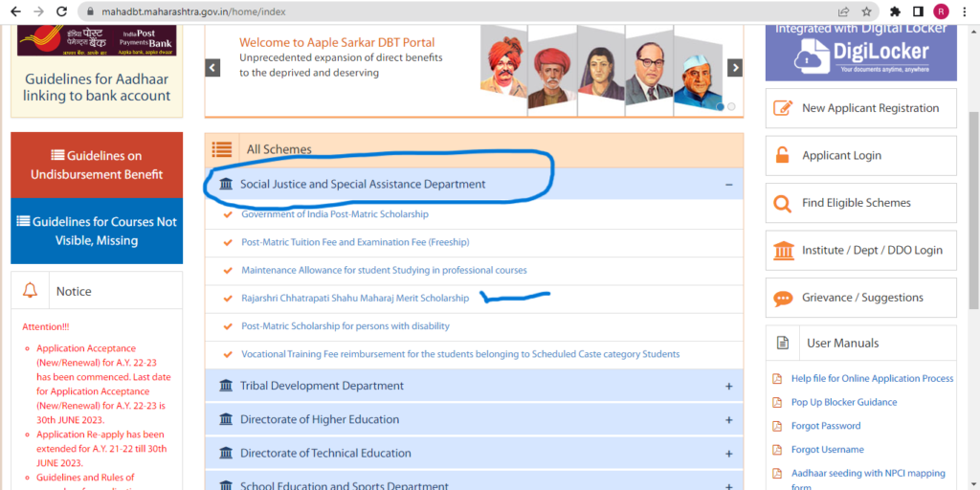Click the Find Eligible Schemes button
The height and width of the screenshot is (490, 980).
860,203
